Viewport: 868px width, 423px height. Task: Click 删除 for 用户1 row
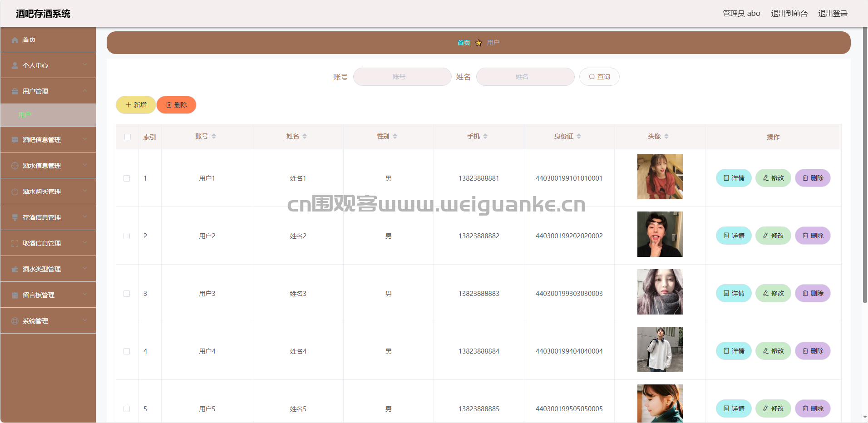click(x=813, y=178)
